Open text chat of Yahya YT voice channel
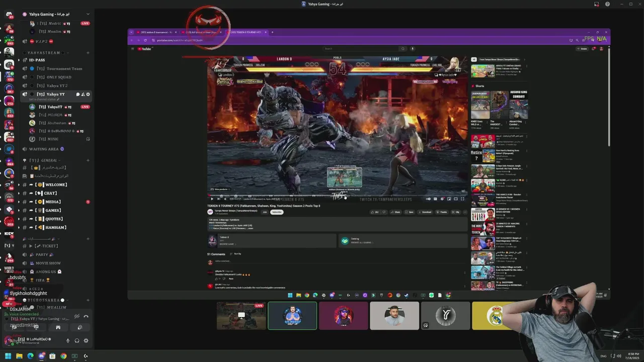The image size is (644, 362). point(78,94)
